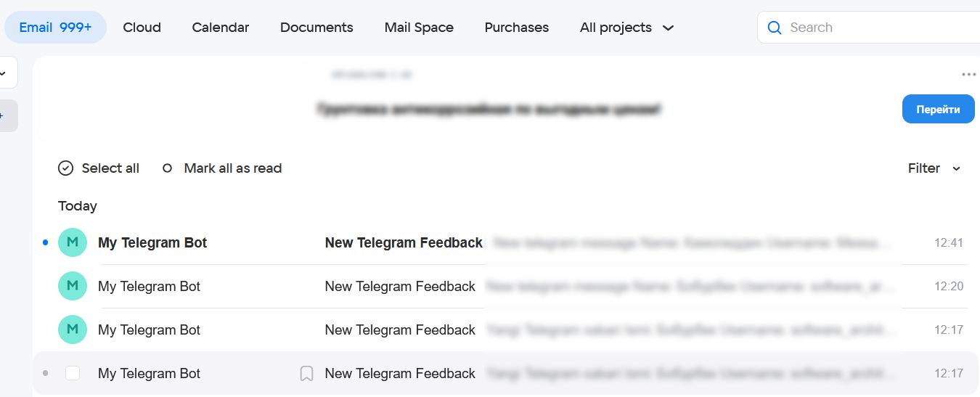980x397 pixels.
Task: Click the sender avatar of the 12:20 email
Action: (x=73, y=286)
